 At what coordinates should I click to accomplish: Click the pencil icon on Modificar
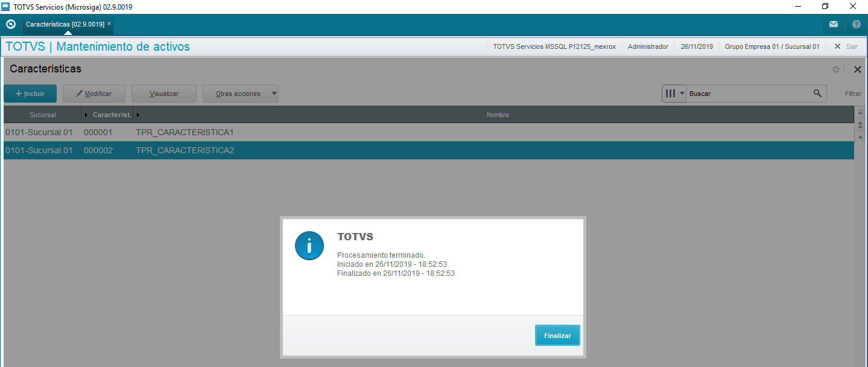(x=79, y=94)
